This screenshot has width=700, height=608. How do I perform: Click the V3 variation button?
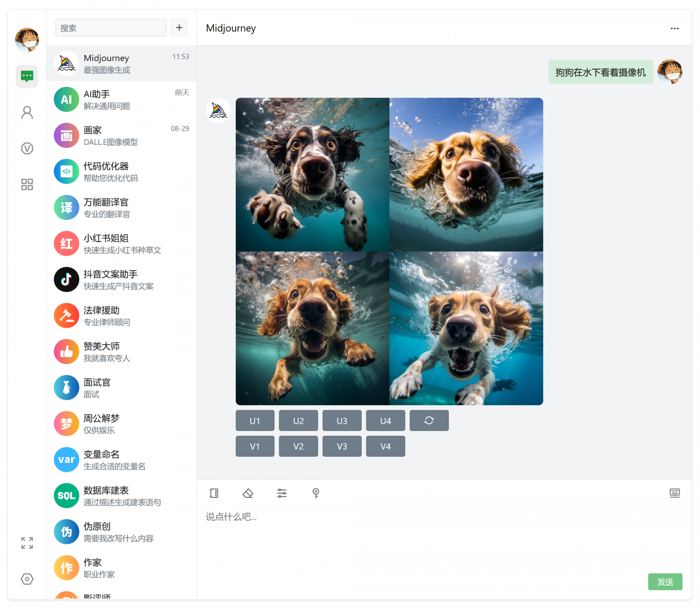pos(342,446)
